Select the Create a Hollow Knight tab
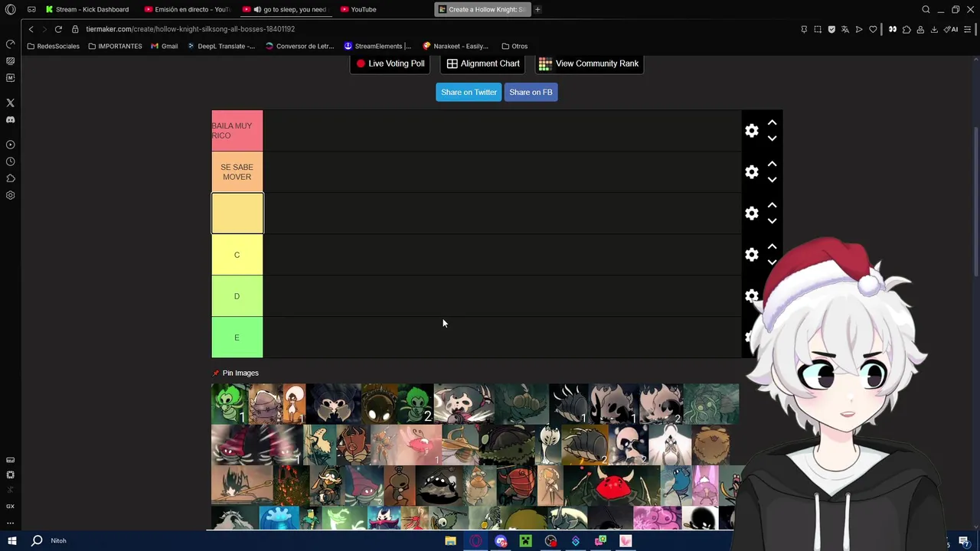 (x=482, y=9)
